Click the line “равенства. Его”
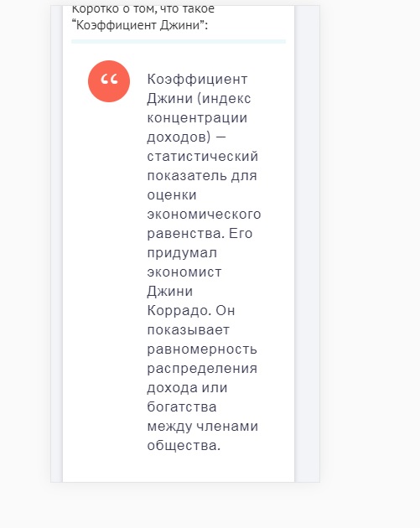 200,233
